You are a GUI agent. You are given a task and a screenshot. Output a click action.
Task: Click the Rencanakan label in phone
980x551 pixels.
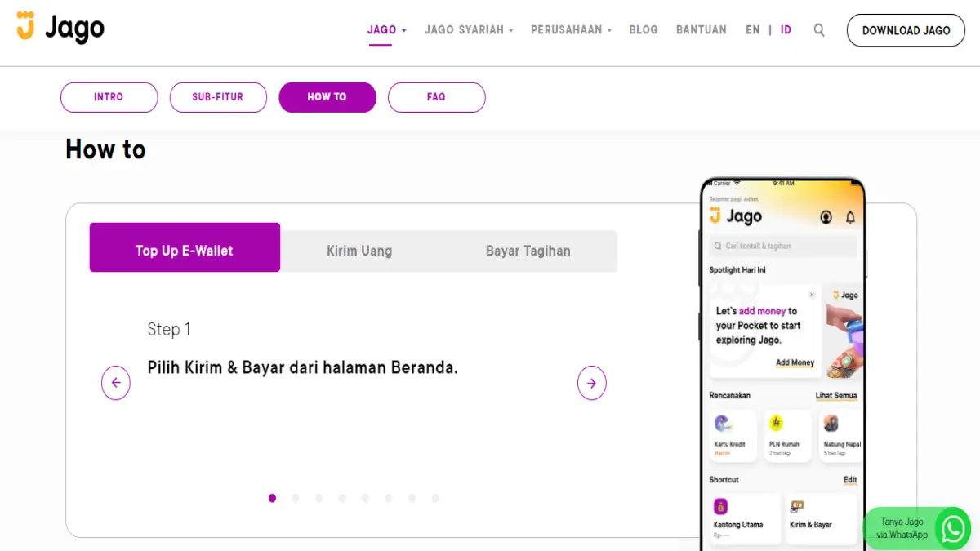coord(730,396)
